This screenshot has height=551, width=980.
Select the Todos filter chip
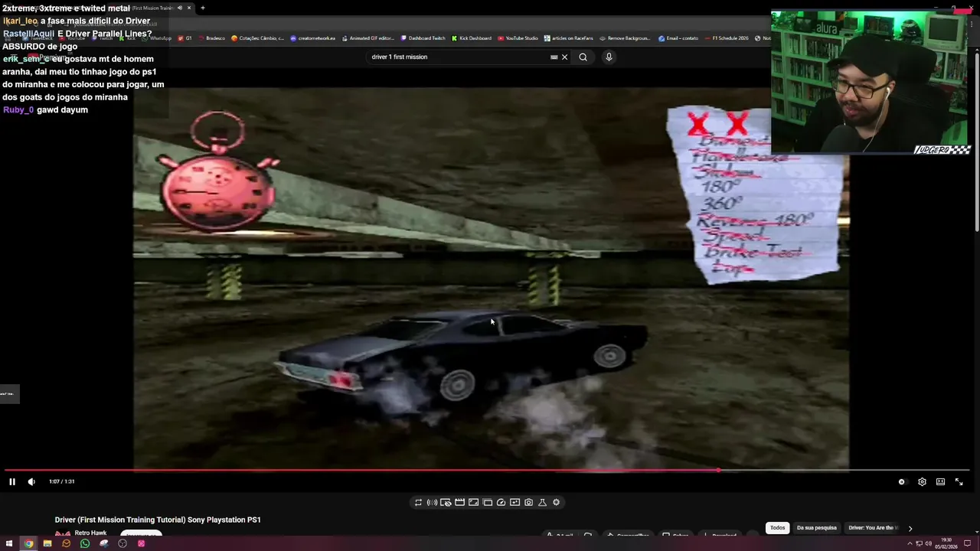click(x=777, y=527)
